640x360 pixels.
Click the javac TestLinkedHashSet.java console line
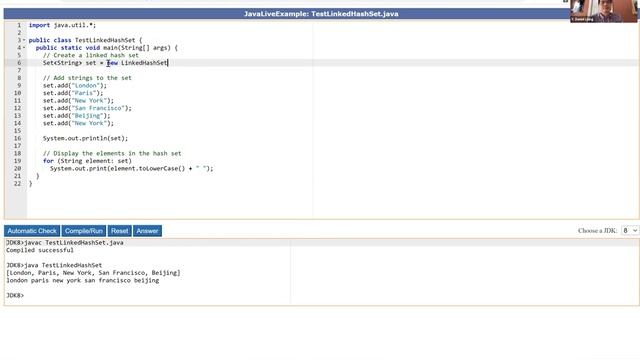(x=64, y=242)
